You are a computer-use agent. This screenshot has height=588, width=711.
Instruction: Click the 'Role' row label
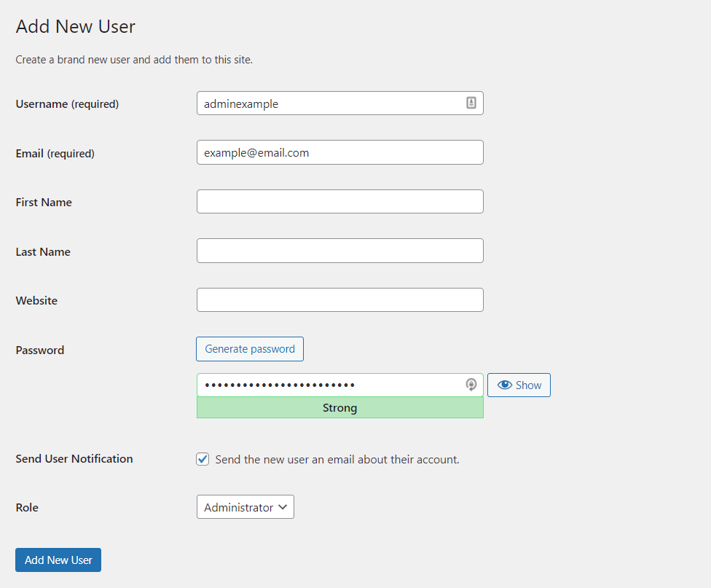(26, 507)
